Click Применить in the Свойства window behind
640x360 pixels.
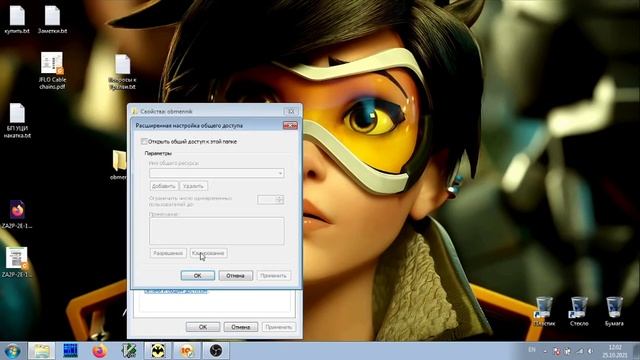(279, 327)
